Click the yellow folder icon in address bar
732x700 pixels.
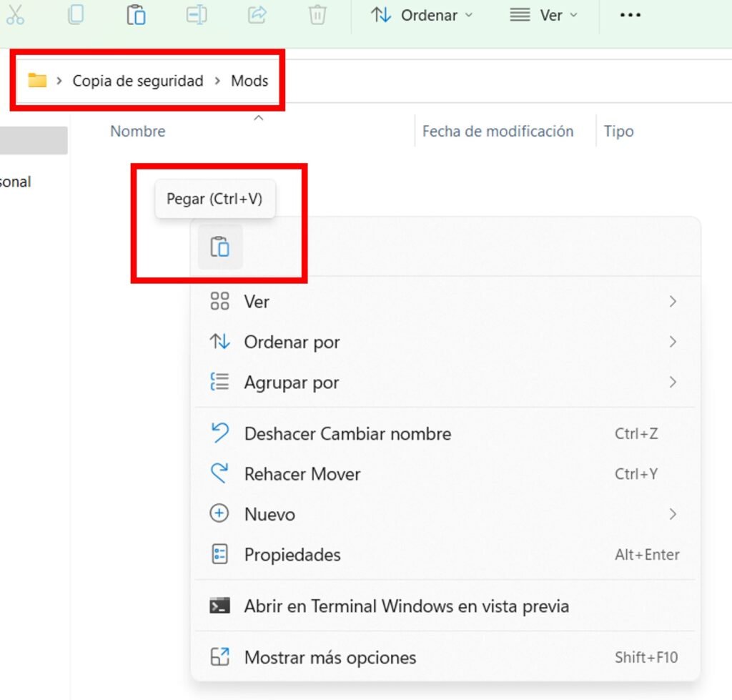pos(37,80)
